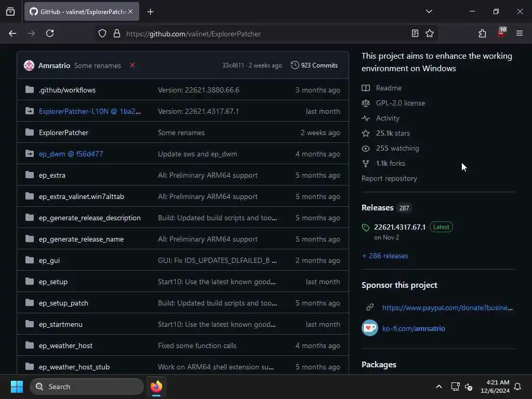Screen dimensions: 532x399
Task: Open the ko-fi.com/amrsatrio link
Action: pos(414,328)
